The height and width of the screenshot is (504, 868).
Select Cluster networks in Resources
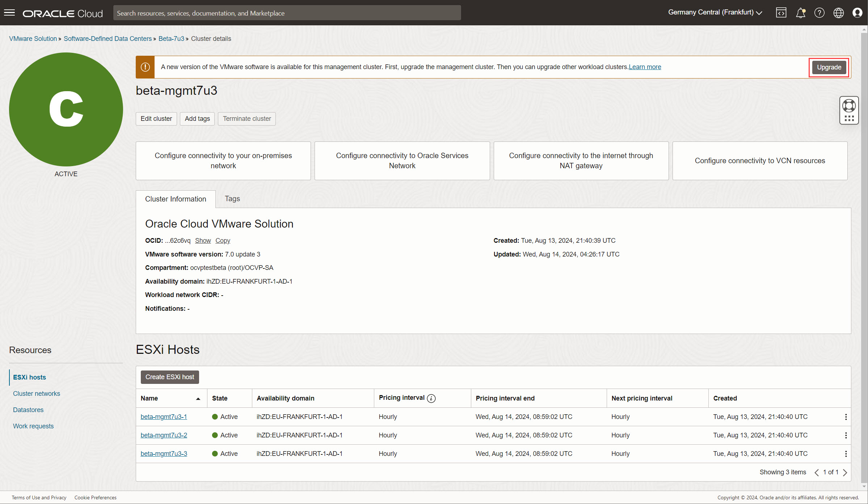[37, 394]
